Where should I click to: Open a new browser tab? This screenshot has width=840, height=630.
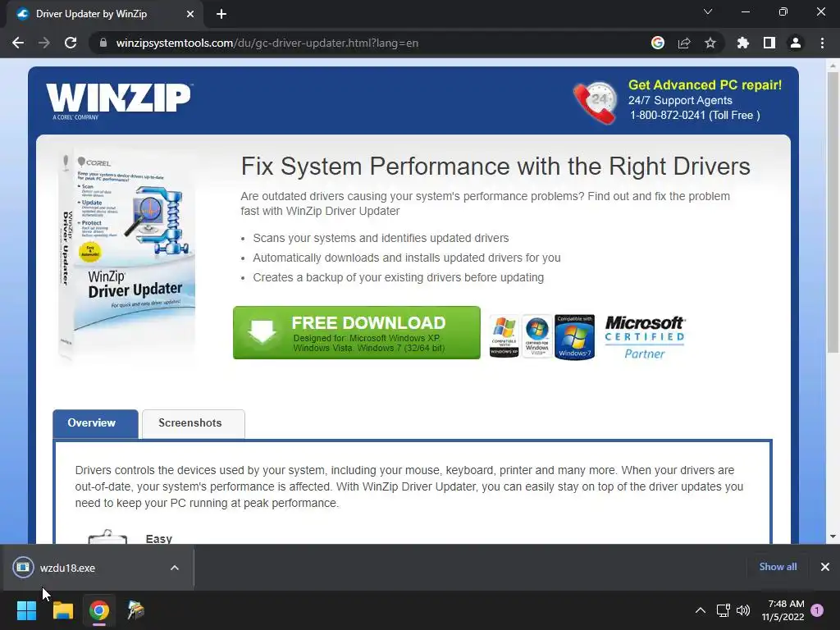coord(221,14)
